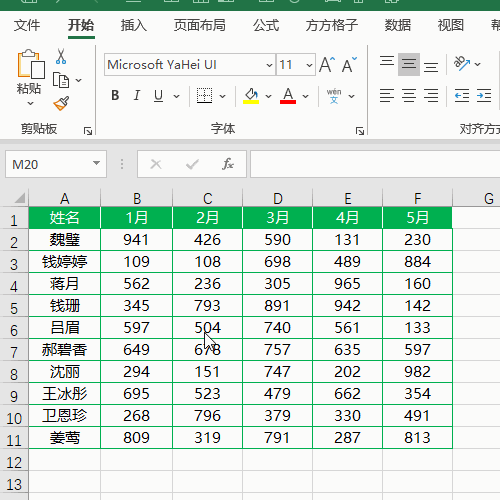Screen dimensions: 500x500
Task: Click the Copy icon
Action: coord(61,80)
